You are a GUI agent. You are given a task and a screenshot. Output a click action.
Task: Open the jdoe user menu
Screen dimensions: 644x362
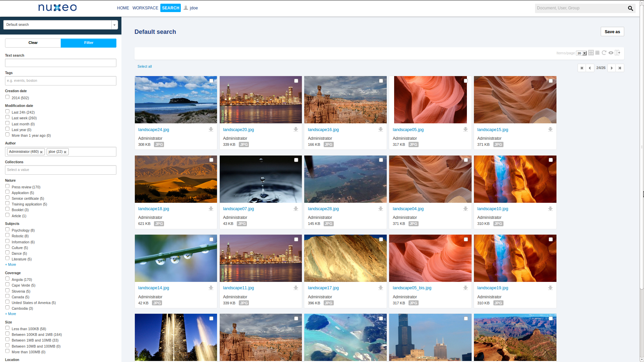click(191, 8)
